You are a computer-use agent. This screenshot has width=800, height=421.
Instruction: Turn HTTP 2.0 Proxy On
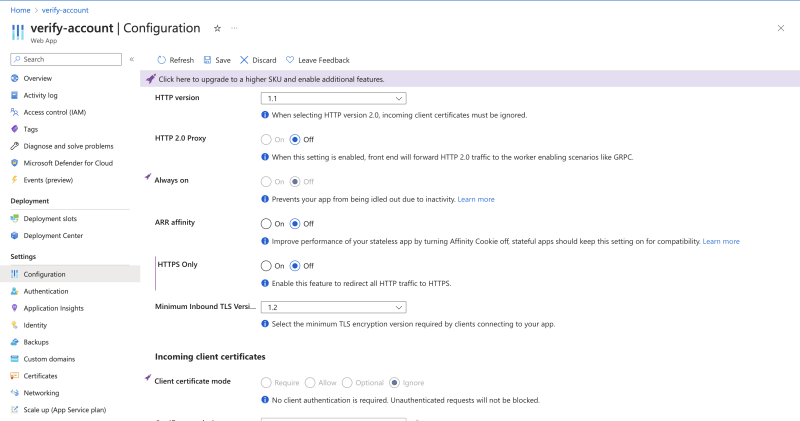(266, 139)
